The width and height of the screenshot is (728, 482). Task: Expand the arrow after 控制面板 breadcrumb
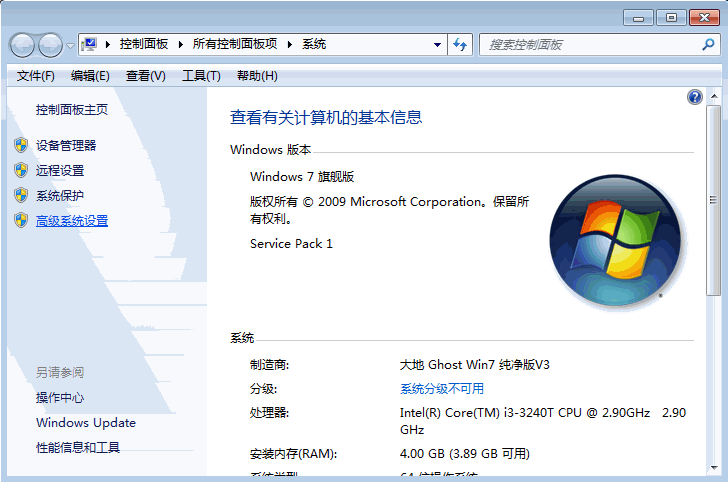point(181,45)
